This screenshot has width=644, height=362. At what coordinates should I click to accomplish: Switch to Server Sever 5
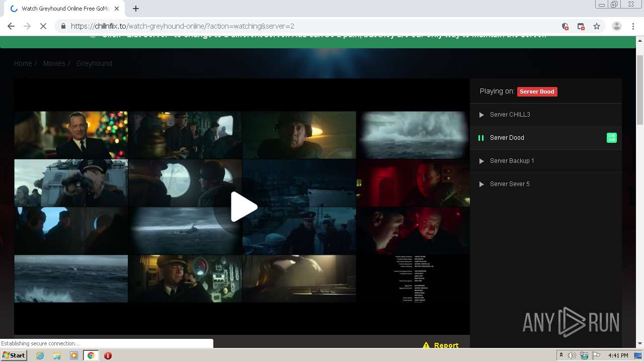point(545,184)
